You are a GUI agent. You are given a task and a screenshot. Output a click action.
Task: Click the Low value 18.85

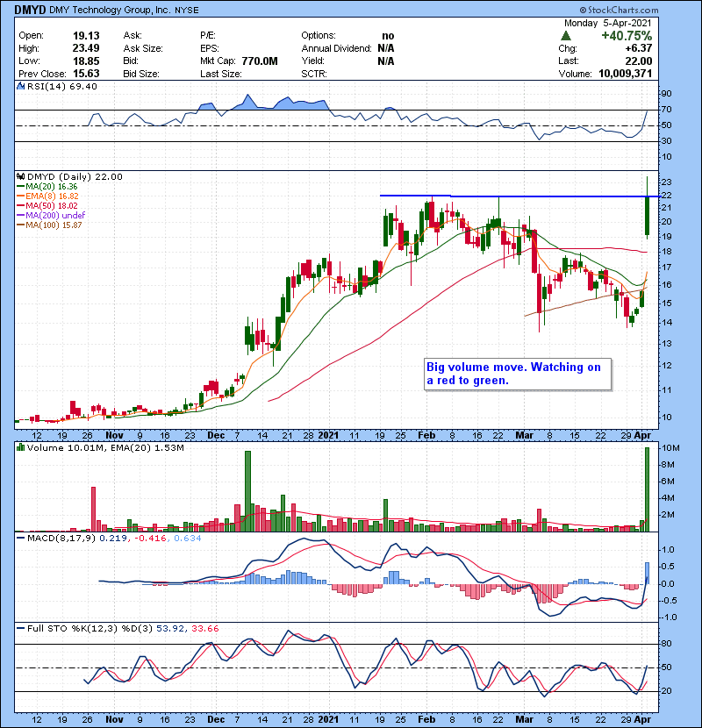[86, 61]
